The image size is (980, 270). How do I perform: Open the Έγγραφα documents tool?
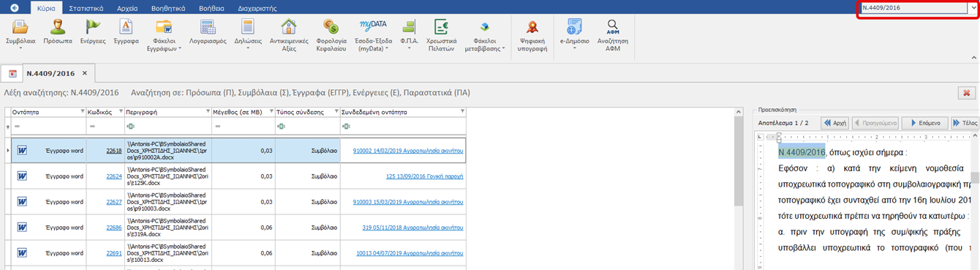point(126,33)
